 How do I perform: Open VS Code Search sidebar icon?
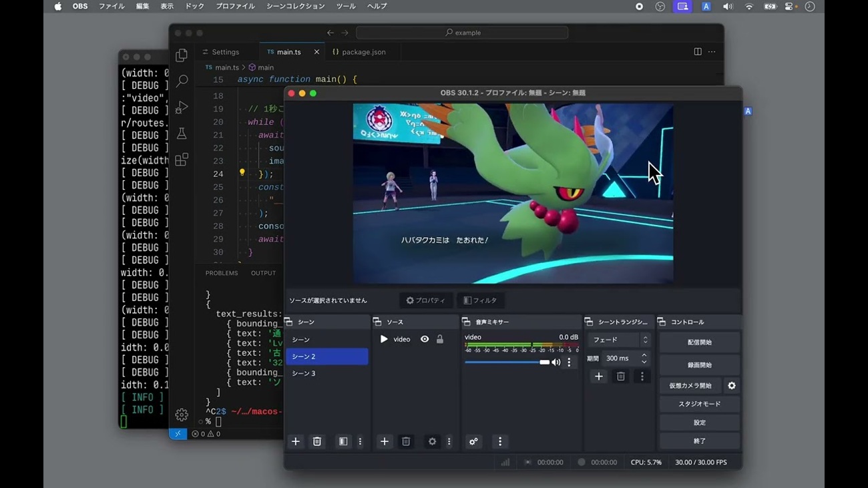(x=182, y=81)
